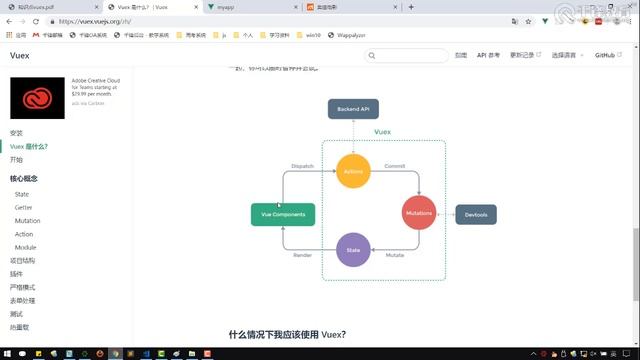Close the vuex.pdf tab
640x360 pixels.
click(97, 7)
